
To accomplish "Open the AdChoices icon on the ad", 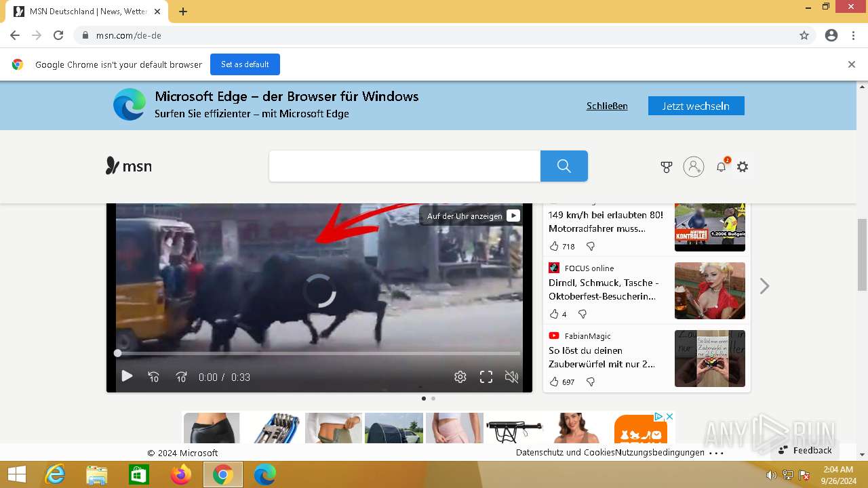I will point(658,416).
